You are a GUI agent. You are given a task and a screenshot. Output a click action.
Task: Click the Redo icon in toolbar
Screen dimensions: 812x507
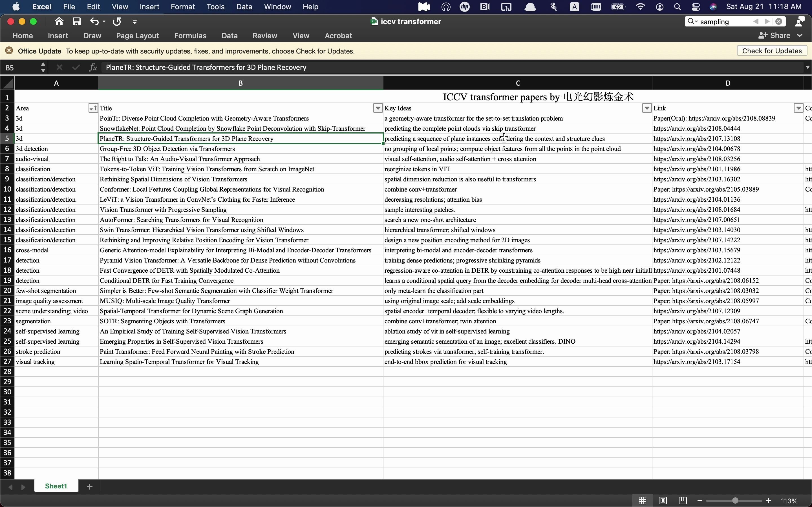116,22
